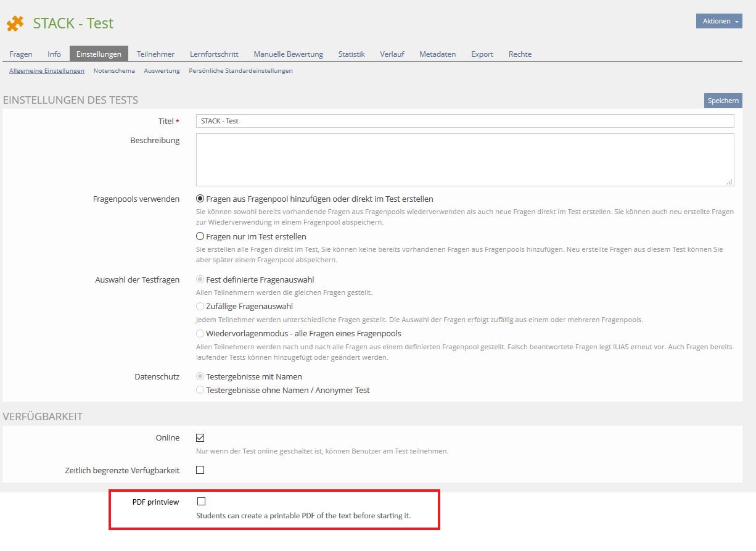Click into the Titel input field
Viewport: 756px width, 551px height.
[x=464, y=121]
